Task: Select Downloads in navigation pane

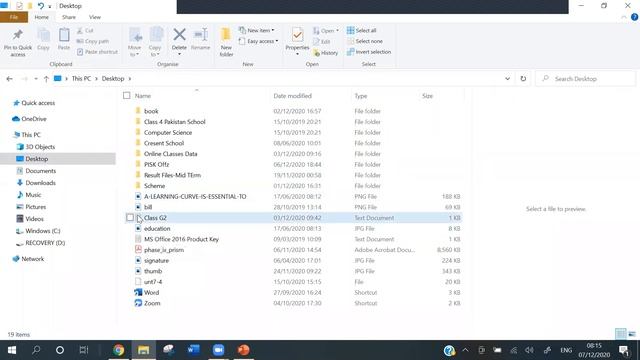Action: [36, 183]
